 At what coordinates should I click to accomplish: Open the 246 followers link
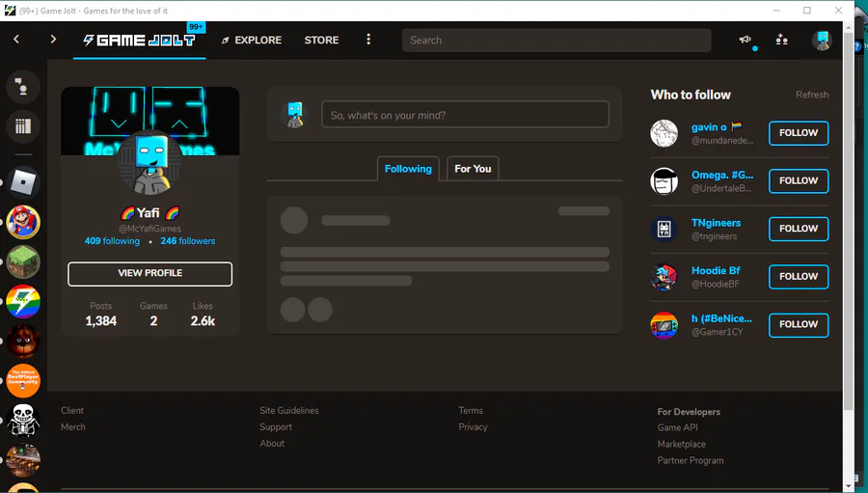click(x=188, y=241)
